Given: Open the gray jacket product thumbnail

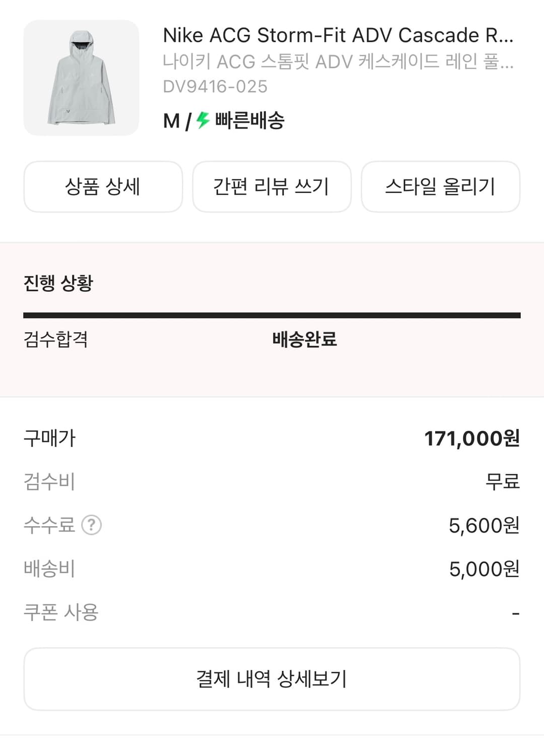Looking at the screenshot, I should [81, 78].
